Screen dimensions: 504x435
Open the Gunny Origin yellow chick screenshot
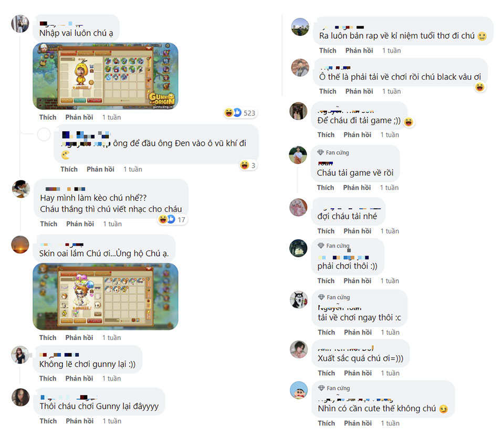(x=106, y=76)
